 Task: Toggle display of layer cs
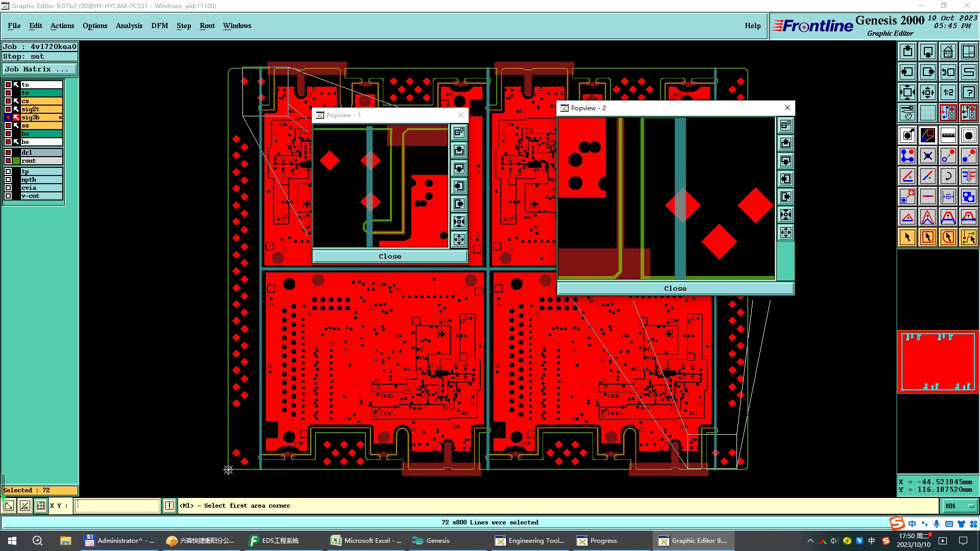coord(8,101)
